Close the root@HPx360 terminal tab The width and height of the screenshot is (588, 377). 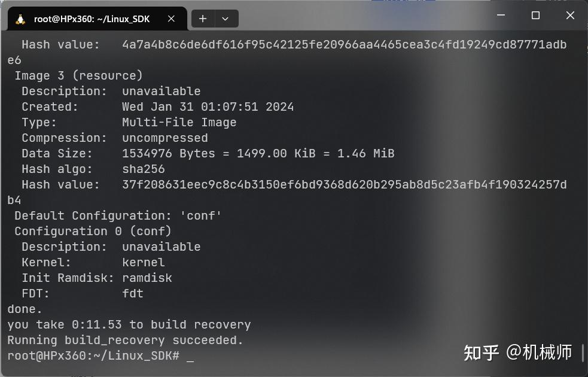[172, 18]
